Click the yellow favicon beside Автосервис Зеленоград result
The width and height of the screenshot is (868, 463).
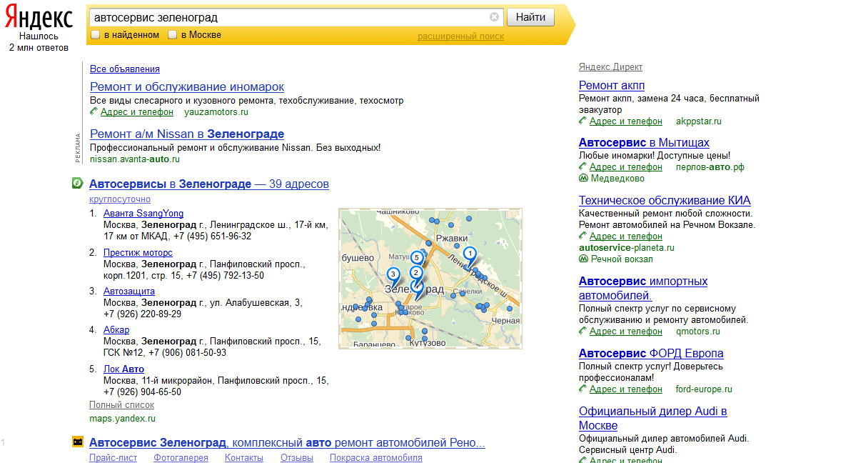(x=77, y=442)
